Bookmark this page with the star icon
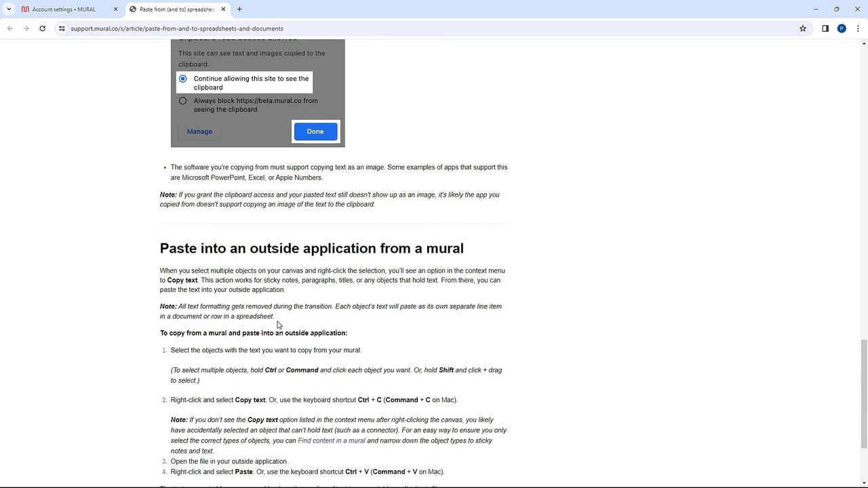 tap(803, 28)
